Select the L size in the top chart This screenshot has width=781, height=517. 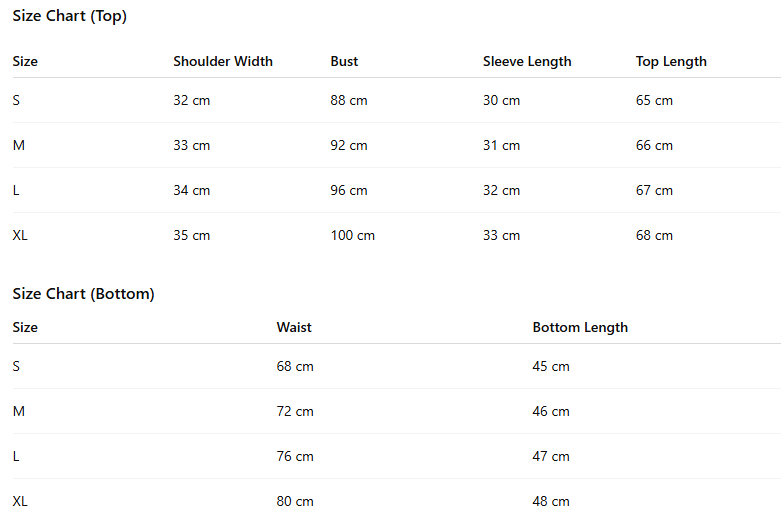pyautogui.click(x=16, y=190)
